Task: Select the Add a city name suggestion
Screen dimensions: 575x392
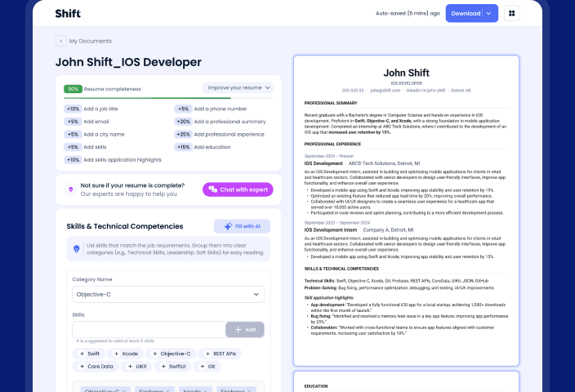Action: pyautogui.click(x=94, y=134)
